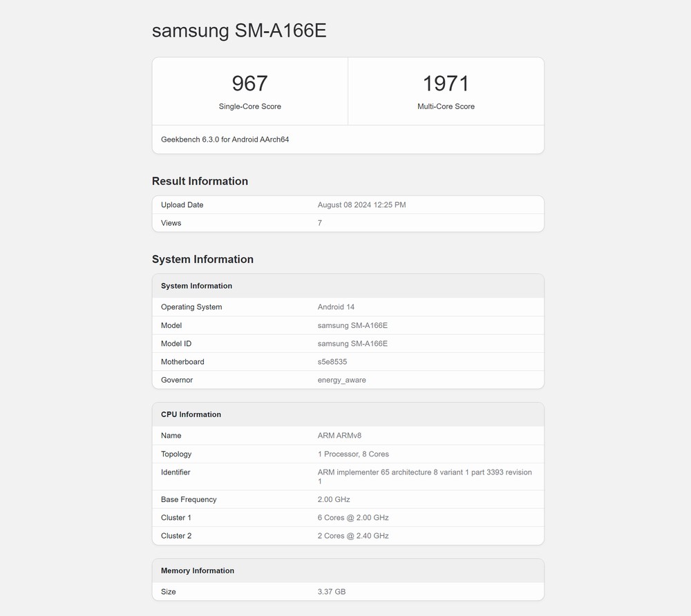Image resolution: width=691 pixels, height=616 pixels.
Task: Click the "Result Information" section heading
Action: pos(200,181)
